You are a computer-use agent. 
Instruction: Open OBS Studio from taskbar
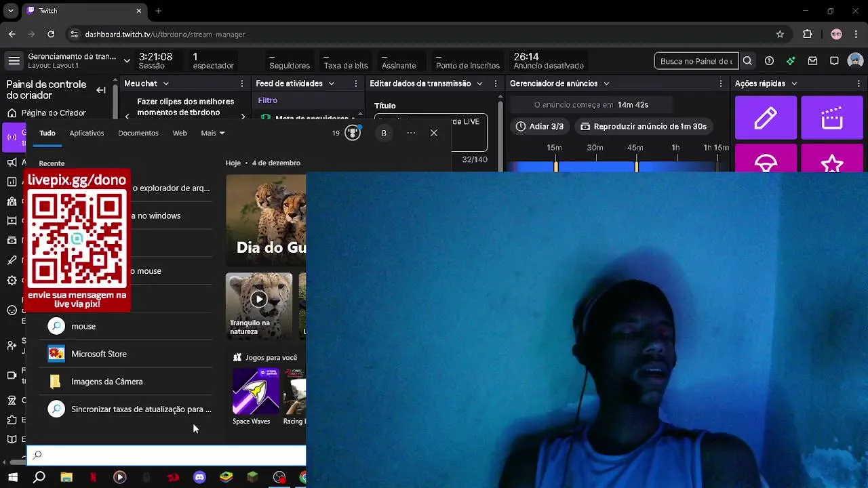click(279, 478)
